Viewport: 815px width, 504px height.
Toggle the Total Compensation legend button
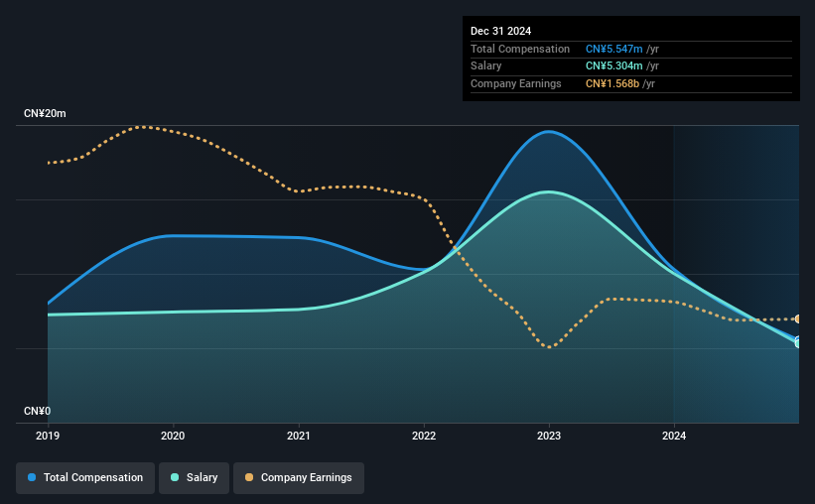pos(85,478)
